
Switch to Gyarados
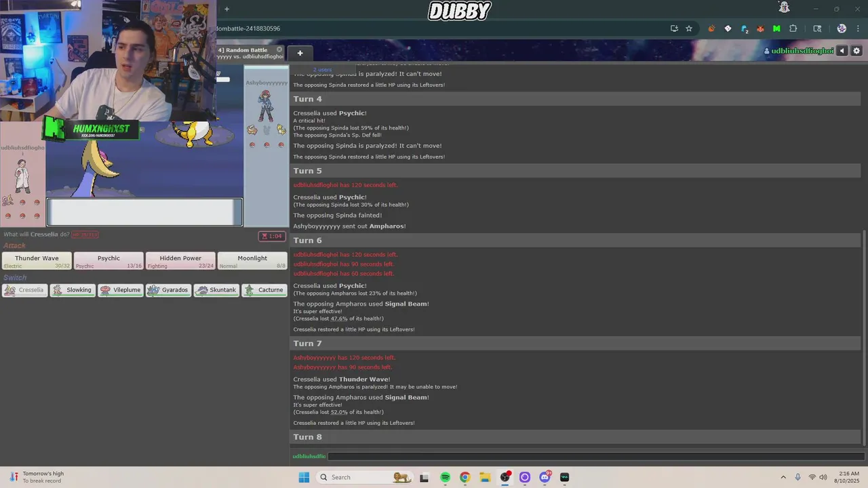168,290
